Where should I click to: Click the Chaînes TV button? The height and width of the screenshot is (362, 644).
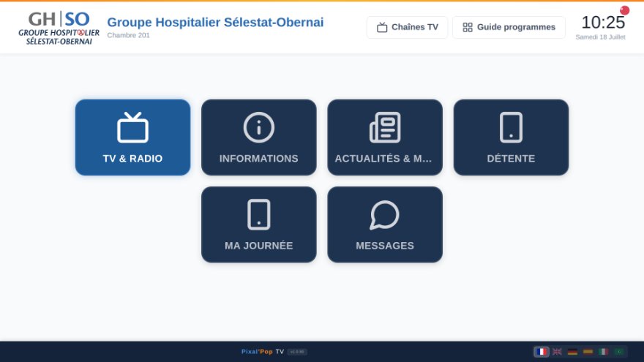[407, 28]
